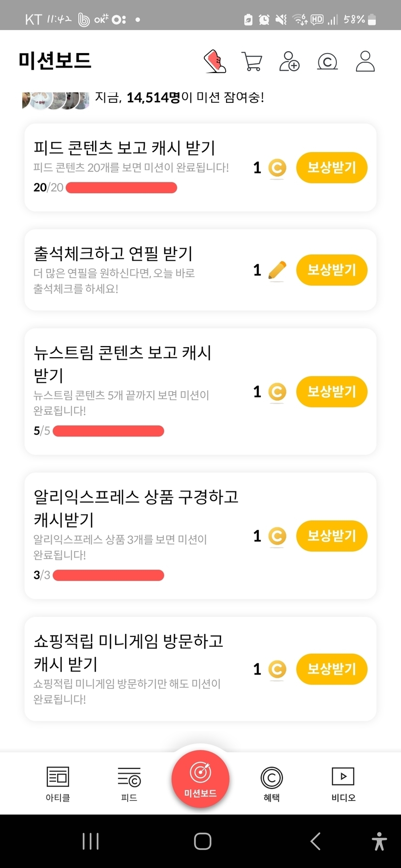Claim reward for 쇼핑적립 미니게임 mission
401x868 pixels.
pyautogui.click(x=331, y=669)
